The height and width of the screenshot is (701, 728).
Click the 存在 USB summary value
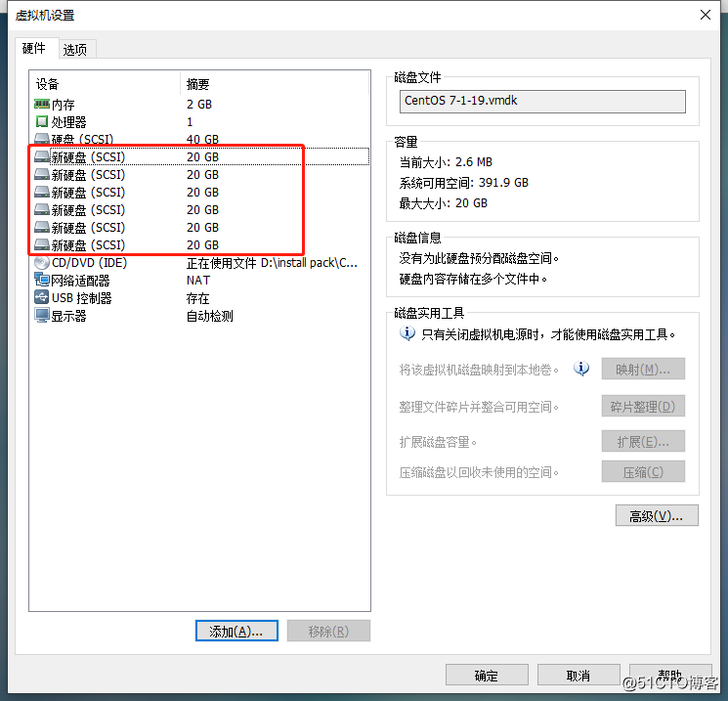(198, 298)
